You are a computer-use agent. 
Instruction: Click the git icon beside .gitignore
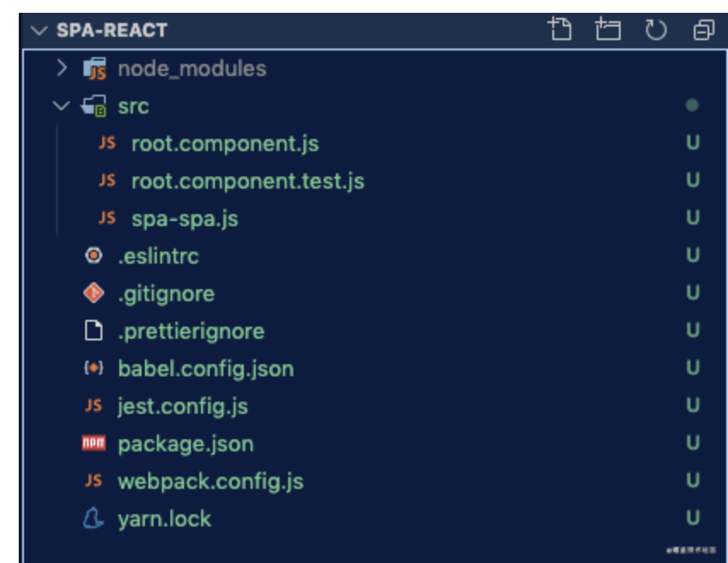click(94, 293)
